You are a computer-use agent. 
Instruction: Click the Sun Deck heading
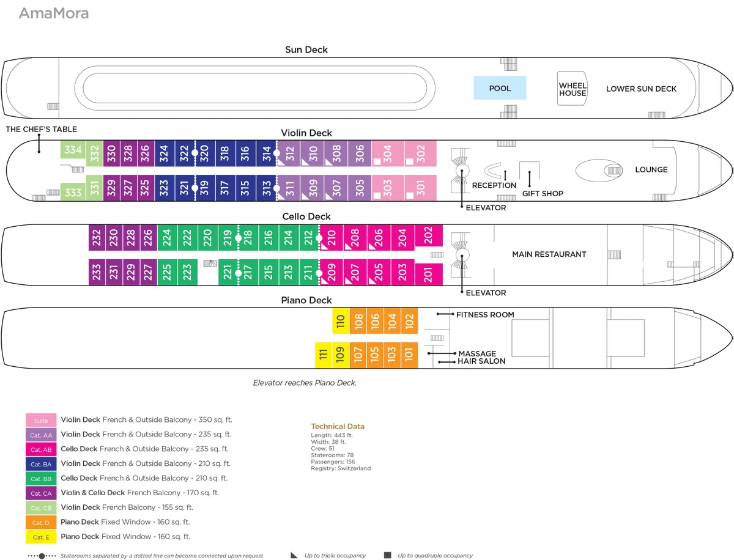tap(306, 50)
